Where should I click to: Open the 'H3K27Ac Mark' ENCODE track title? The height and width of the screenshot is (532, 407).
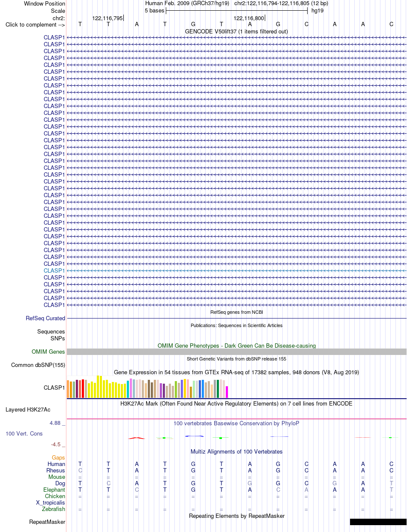point(236,403)
